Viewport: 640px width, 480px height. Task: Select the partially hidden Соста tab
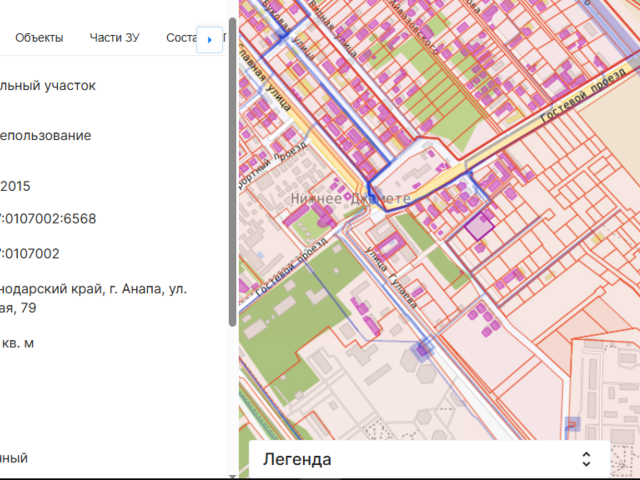pyautogui.click(x=181, y=38)
